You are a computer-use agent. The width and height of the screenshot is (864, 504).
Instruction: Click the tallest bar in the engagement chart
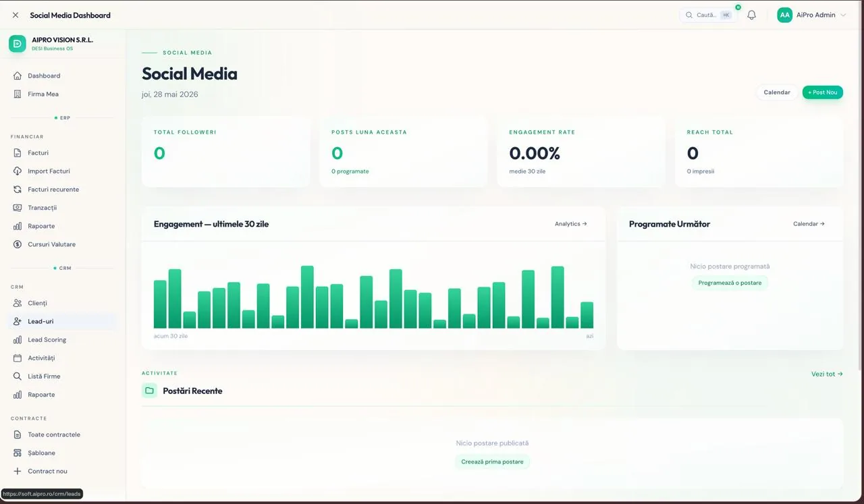point(307,297)
